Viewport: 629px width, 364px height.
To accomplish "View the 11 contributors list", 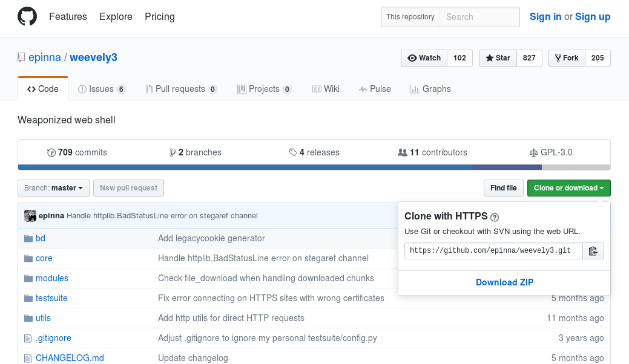I will coord(432,152).
